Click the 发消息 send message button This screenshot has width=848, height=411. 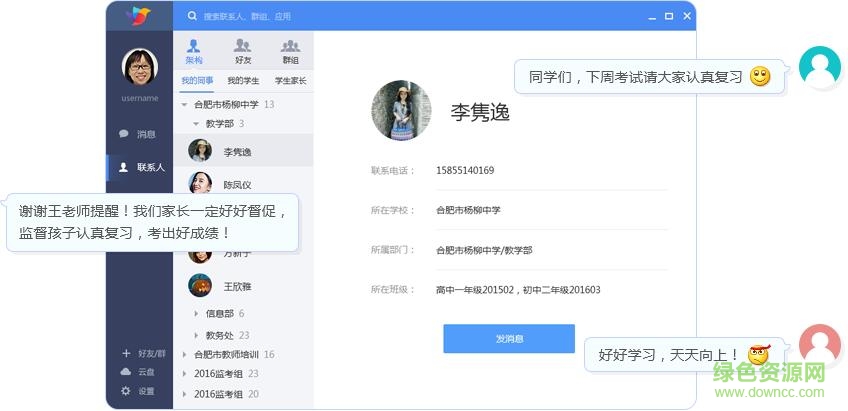509,339
